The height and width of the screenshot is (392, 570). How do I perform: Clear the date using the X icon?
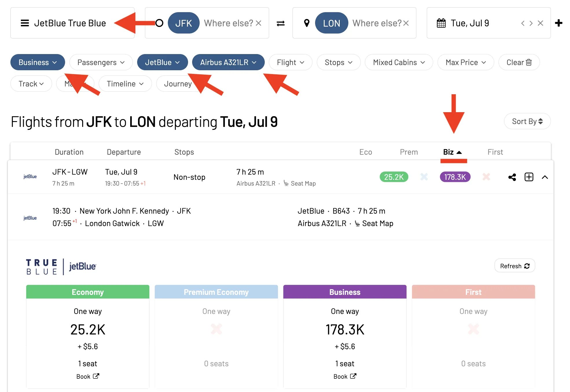pyautogui.click(x=540, y=23)
